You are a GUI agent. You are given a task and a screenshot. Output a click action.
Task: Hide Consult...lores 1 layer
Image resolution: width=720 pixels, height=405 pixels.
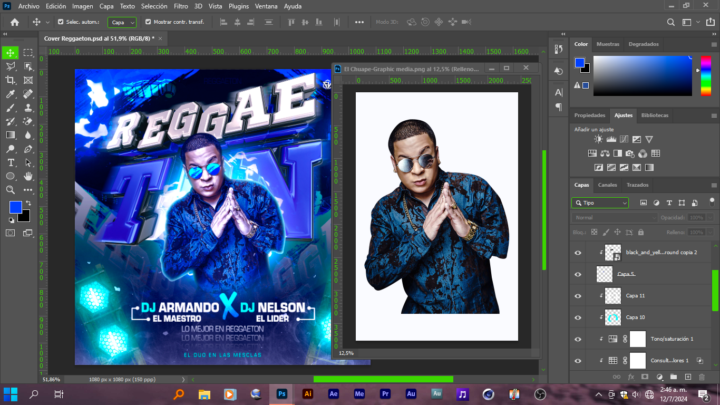578,361
